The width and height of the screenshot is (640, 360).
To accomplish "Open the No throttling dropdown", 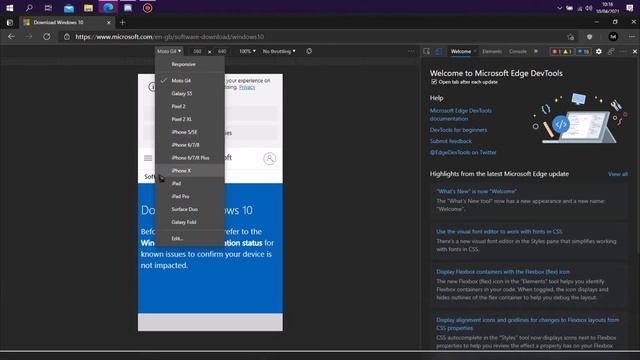I will pos(279,51).
